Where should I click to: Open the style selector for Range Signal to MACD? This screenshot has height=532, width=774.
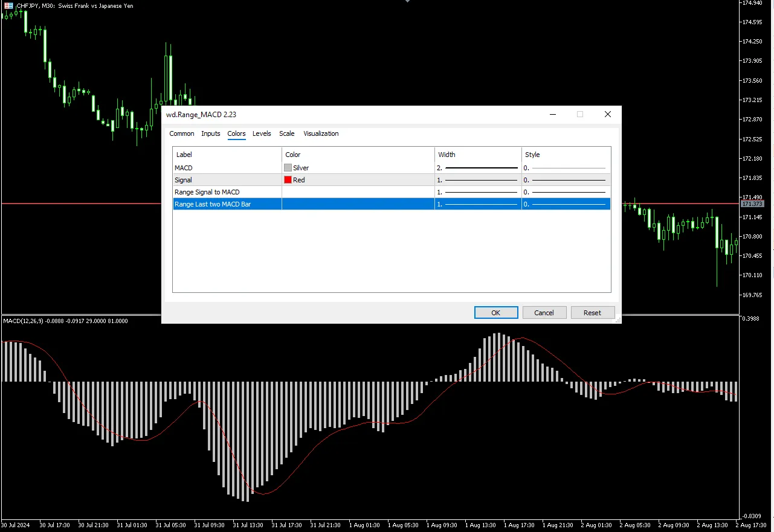coord(566,192)
